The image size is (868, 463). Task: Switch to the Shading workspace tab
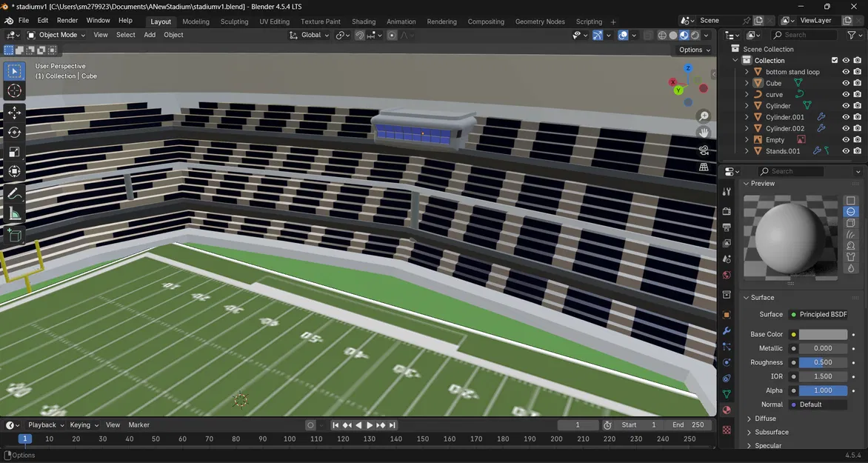click(364, 21)
